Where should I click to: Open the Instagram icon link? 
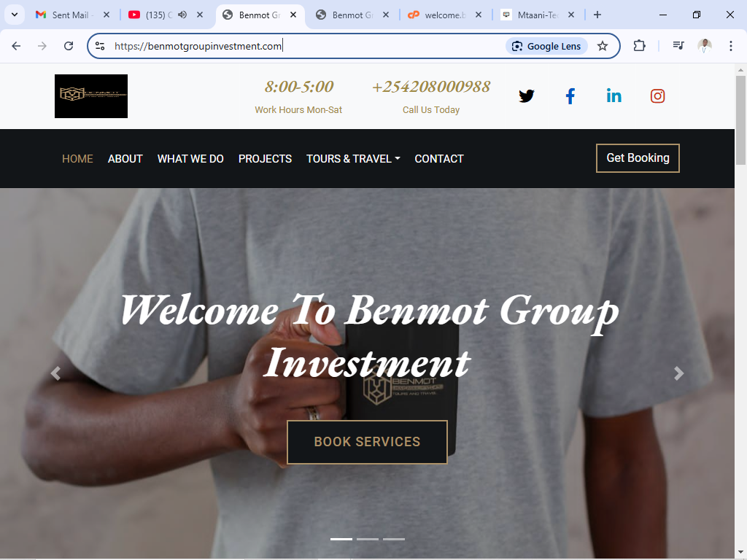coord(657,96)
